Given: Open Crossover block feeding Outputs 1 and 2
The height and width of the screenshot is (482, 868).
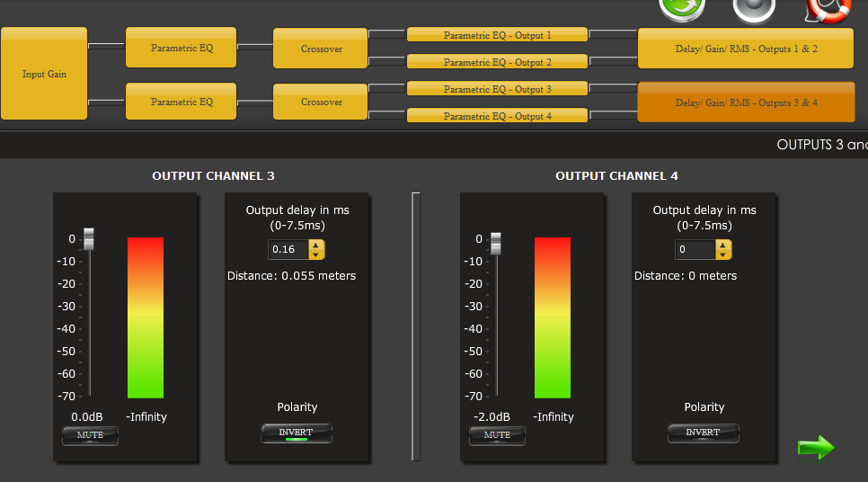Looking at the screenshot, I should 321,49.
